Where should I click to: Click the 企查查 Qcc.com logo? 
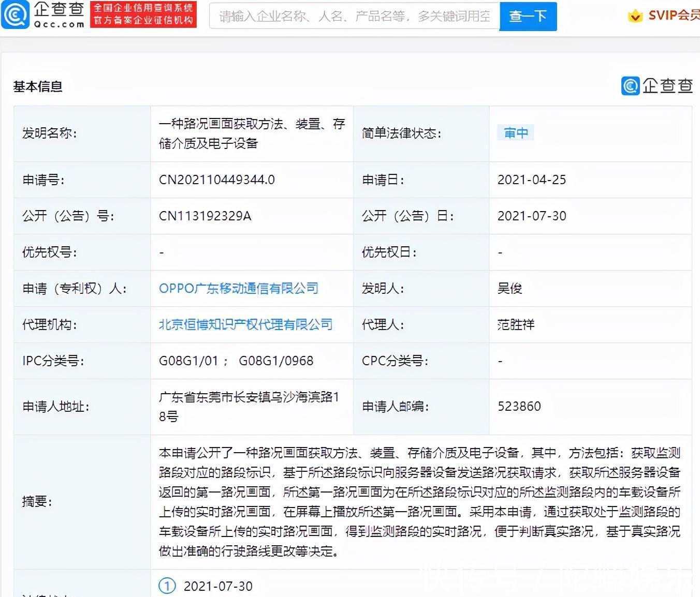coord(43,15)
